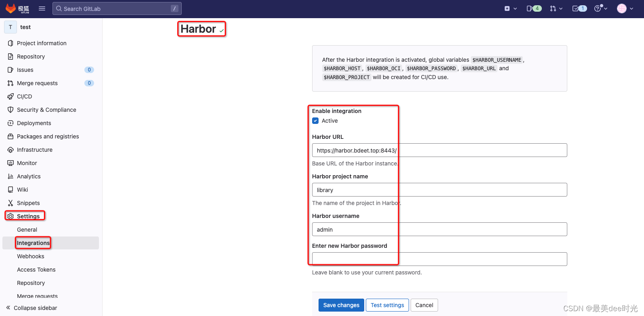Open the GitLab logo home link

click(17, 8)
